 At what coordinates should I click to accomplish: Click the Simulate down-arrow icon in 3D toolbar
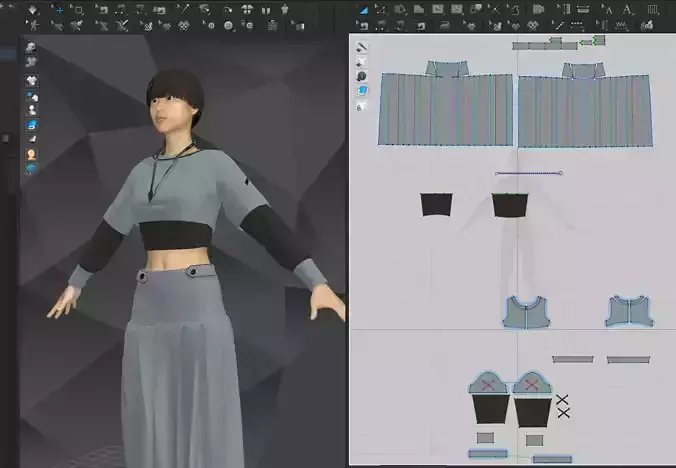click(33, 9)
